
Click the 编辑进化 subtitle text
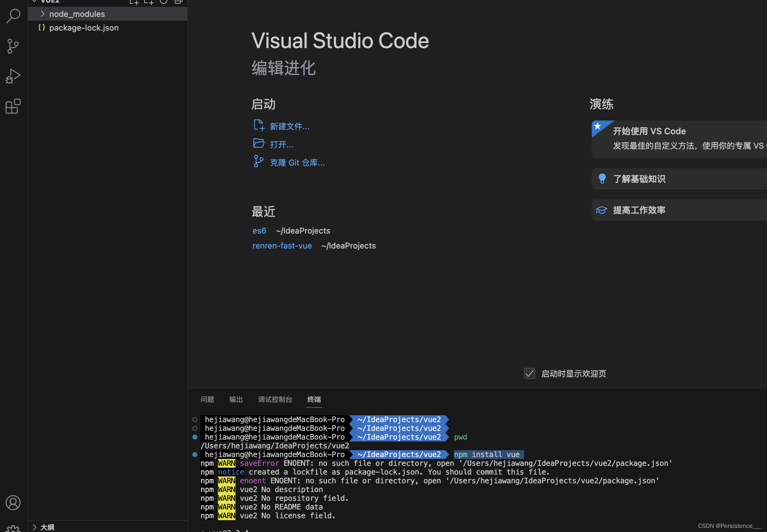283,68
